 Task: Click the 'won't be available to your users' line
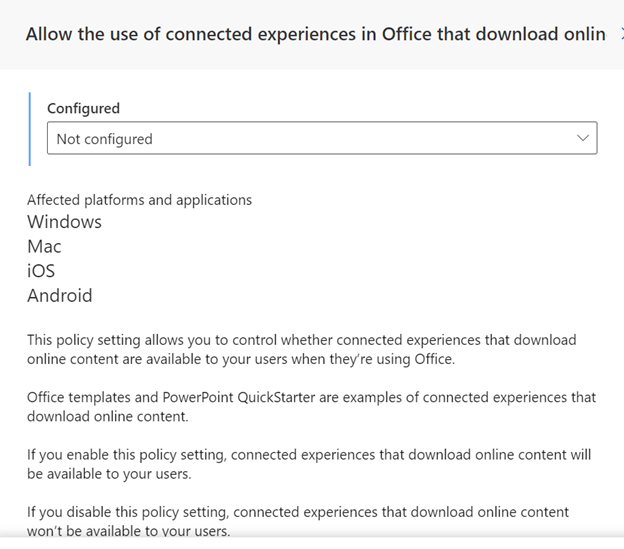[129, 531]
